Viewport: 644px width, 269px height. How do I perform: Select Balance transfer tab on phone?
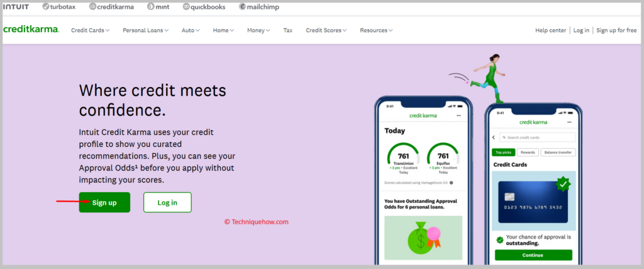558,152
